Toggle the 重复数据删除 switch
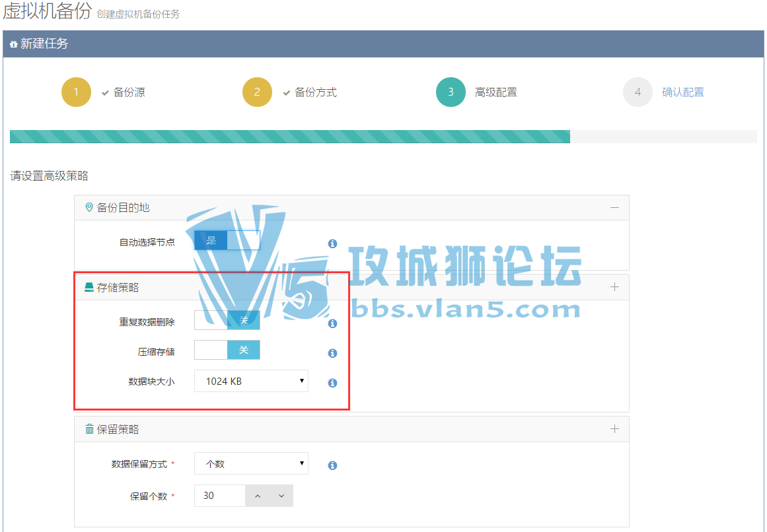 tap(227, 321)
